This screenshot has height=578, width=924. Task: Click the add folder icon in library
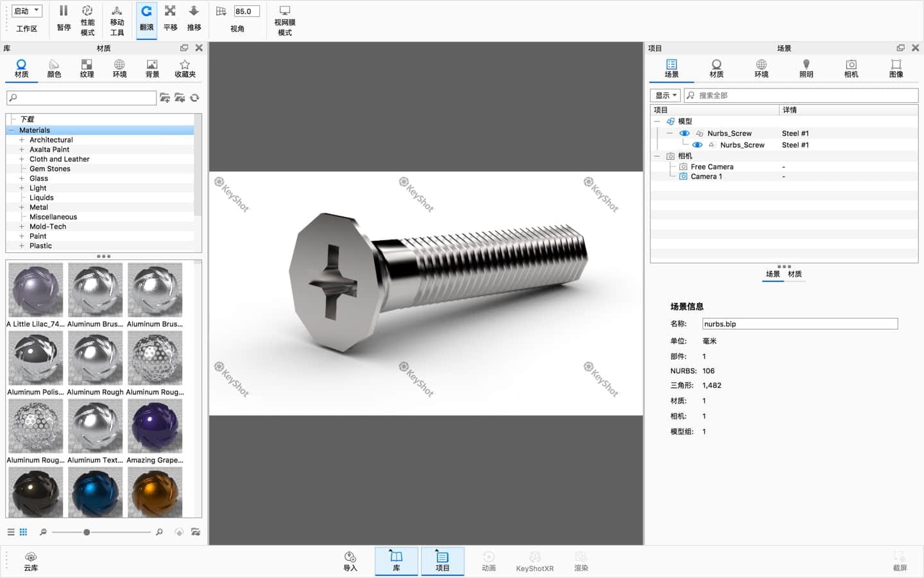click(165, 98)
